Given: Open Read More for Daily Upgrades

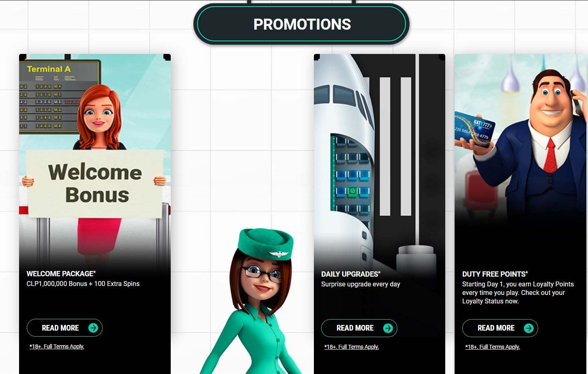Looking at the screenshot, I should tap(359, 328).
